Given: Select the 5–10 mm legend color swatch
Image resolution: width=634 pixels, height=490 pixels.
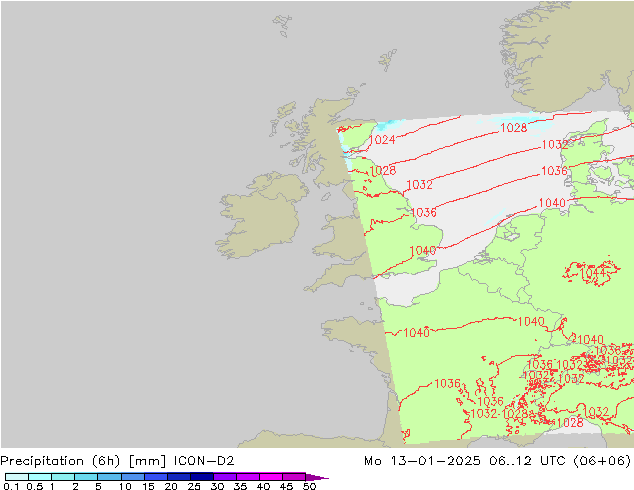Looking at the screenshot, I should pyautogui.click(x=109, y=477).
